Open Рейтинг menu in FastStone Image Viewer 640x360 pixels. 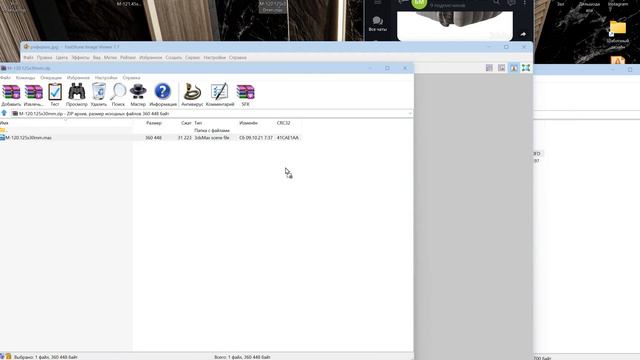pos(128,58)
